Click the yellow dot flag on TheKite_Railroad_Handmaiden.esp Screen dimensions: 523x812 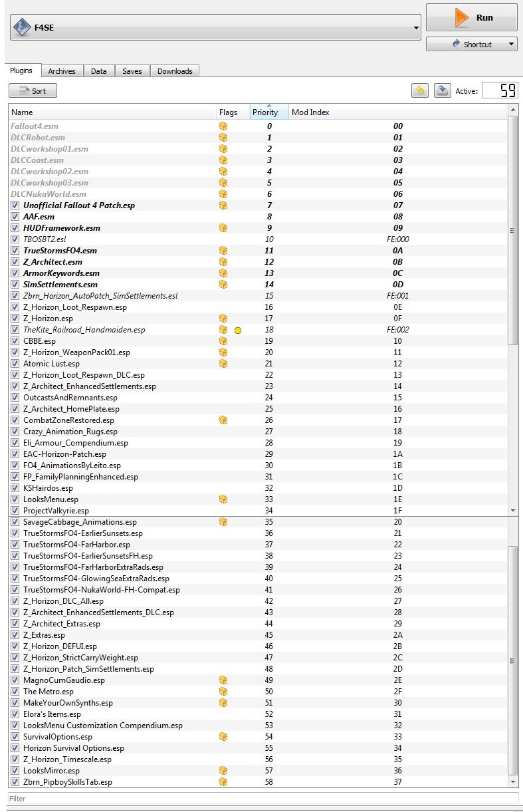237,330
